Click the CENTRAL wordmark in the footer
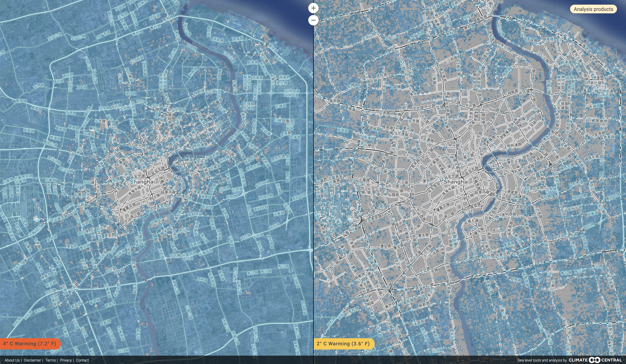This screenshot has width=626, height=364. tap(611, 360)
